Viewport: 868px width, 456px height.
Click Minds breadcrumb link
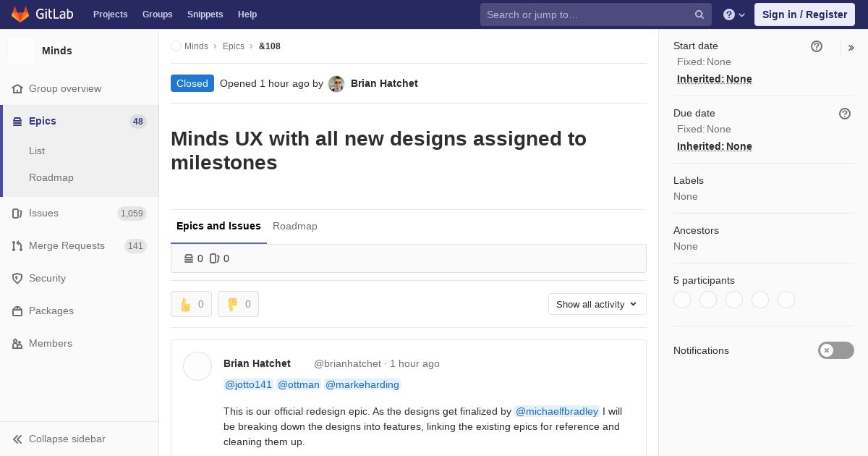pos(196,46)
